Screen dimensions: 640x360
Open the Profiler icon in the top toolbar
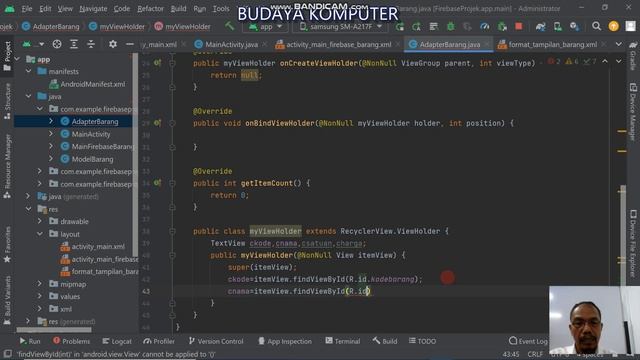[484, 27]
